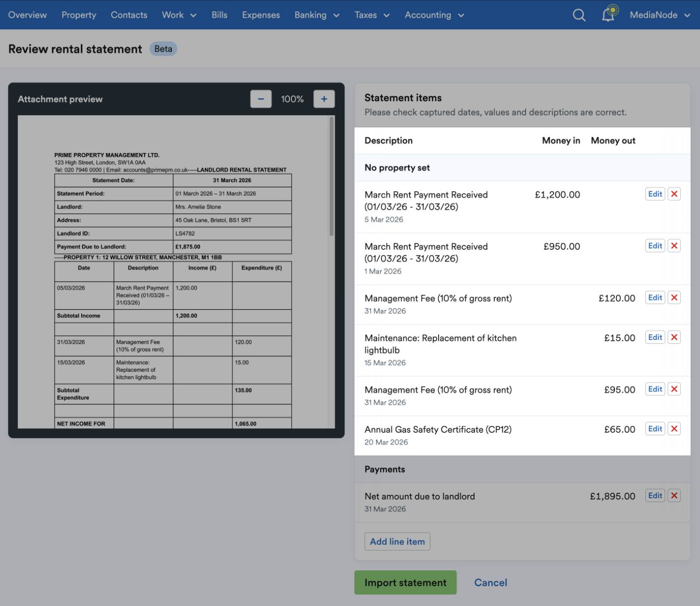
Task: Zoom out attachment preview with minus button
Action: (261, 99)
